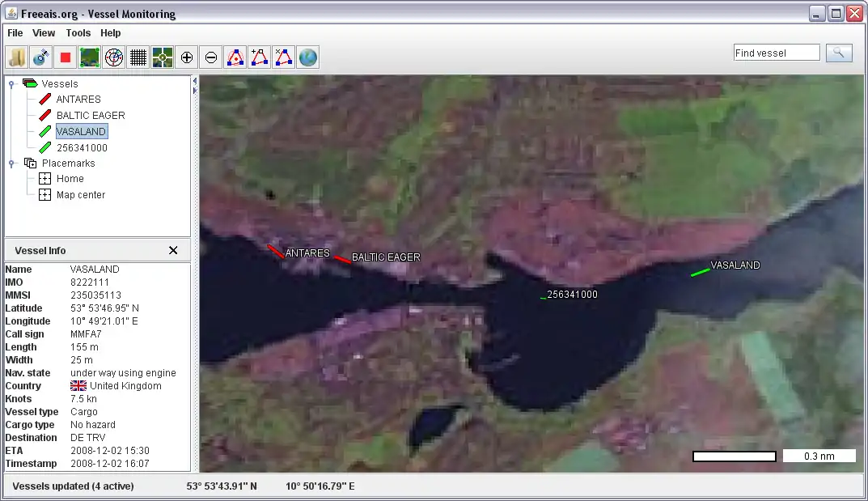
Task: Click the remove polygon point icon
Action: [x=284, y=57]
